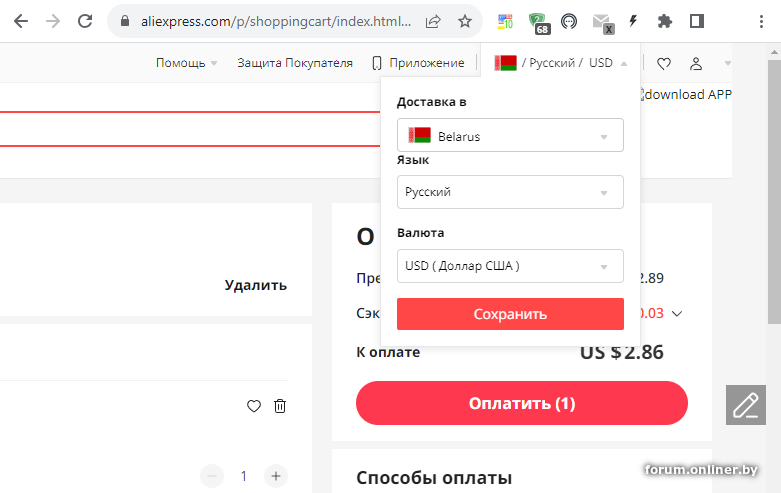Open the Русский language dropdown
The width and height of the screenshot is (781, 493).
[x=510, y=192]
